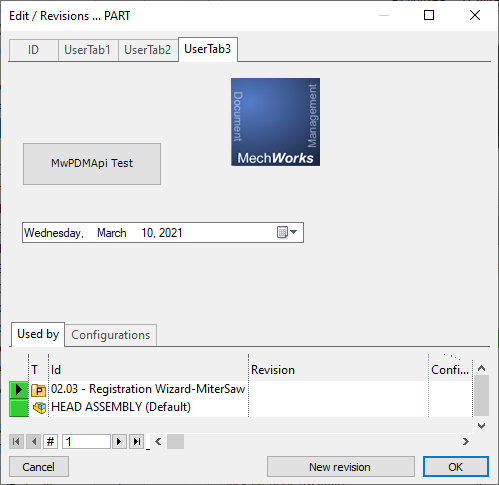Click the green row selector with arrow
The image size is (499, 485).
[x=19, y=389]
